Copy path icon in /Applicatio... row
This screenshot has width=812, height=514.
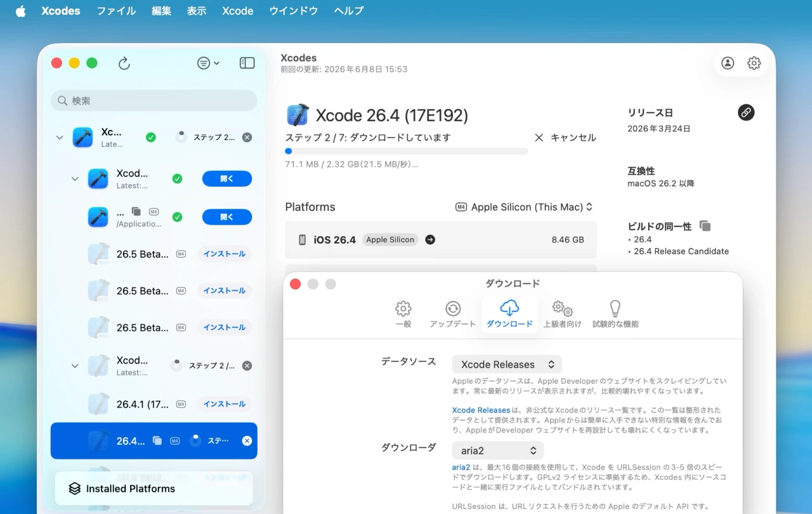(x=136, y=211)
